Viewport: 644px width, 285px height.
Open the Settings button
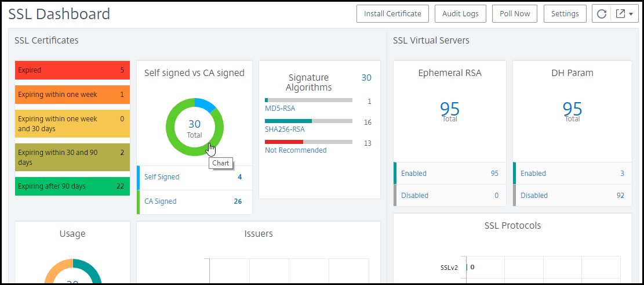(565, 13)
